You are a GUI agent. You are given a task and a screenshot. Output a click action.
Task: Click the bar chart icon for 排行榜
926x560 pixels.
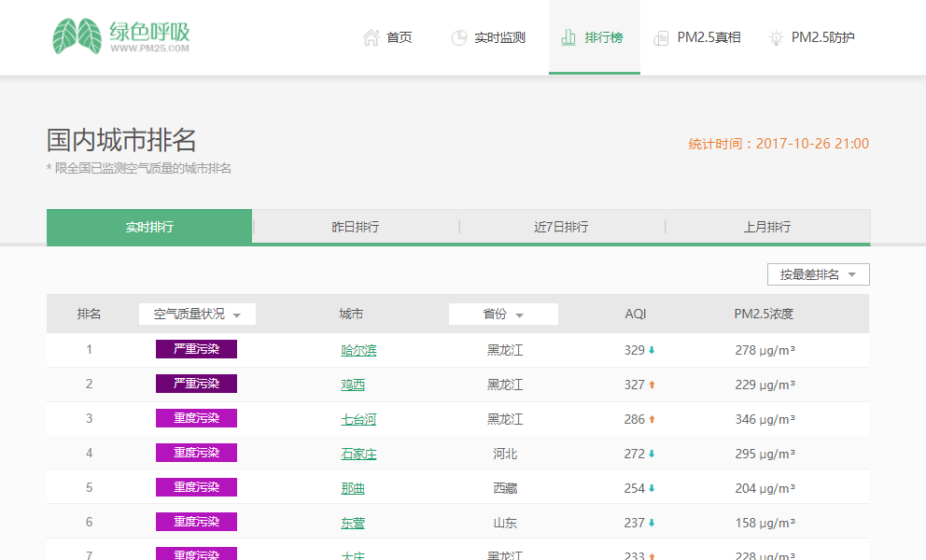click(x=568, y=37)
